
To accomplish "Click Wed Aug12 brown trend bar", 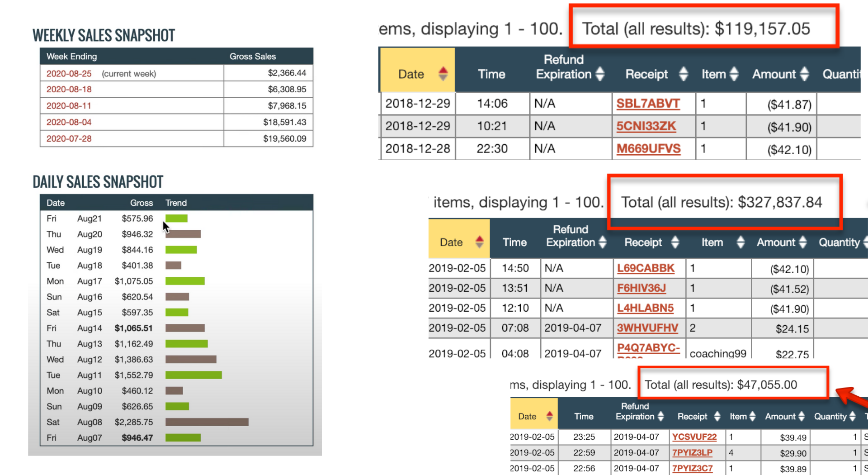I will 191,359.
